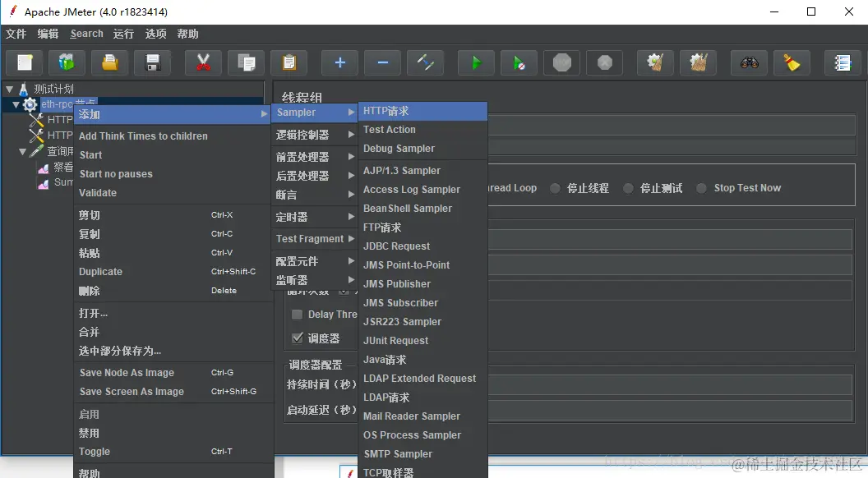Click the JMeter feather title icon
This screenshot has width=868, height=478.
pos(12,11)
